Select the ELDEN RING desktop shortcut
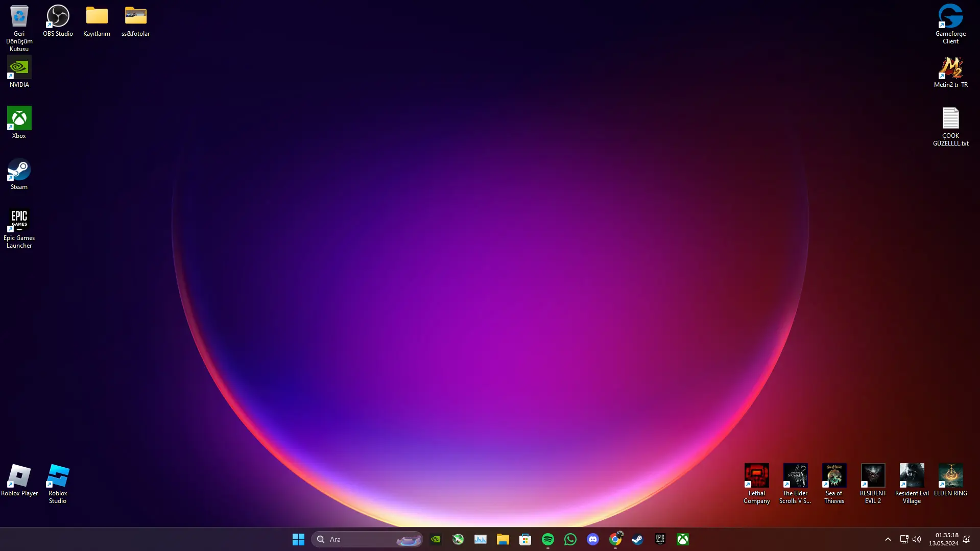 (950, 480)
